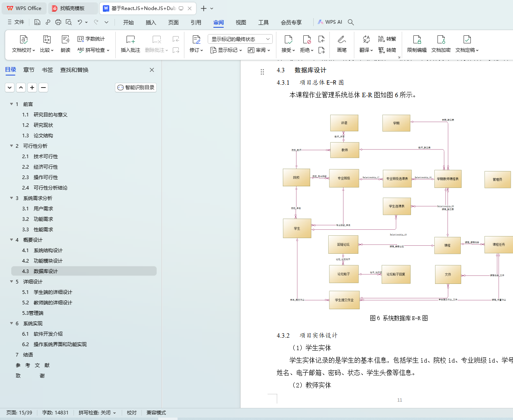Click the 接受 accept changes icon
The width and height of the screenshot is (513, 420).
288,39
